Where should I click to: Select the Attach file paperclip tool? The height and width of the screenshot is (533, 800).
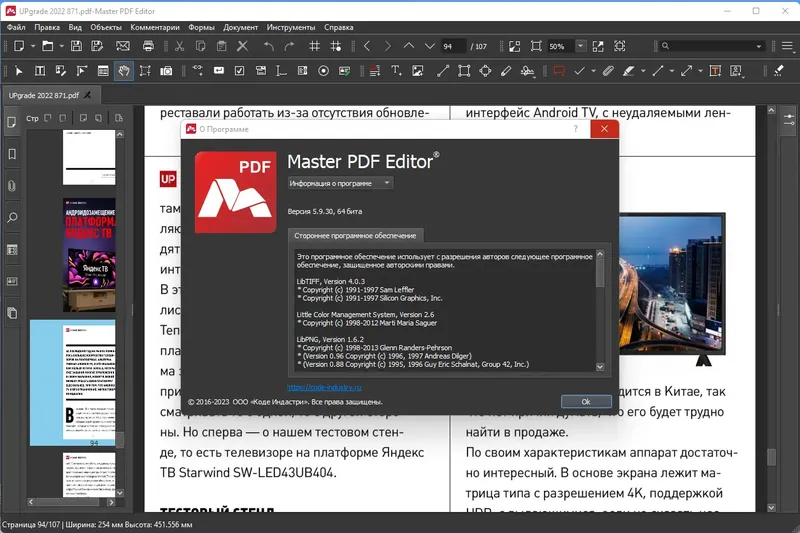608,71
